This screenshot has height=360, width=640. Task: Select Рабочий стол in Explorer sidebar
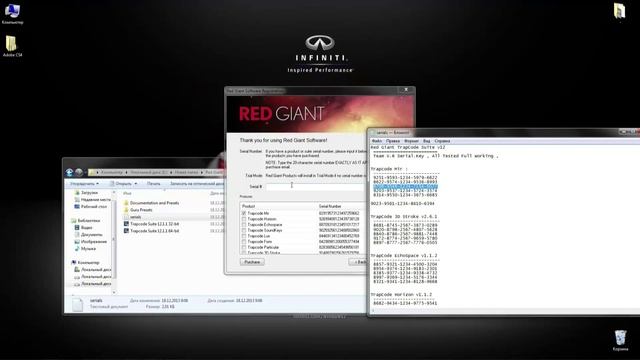[x=91, y=207]
